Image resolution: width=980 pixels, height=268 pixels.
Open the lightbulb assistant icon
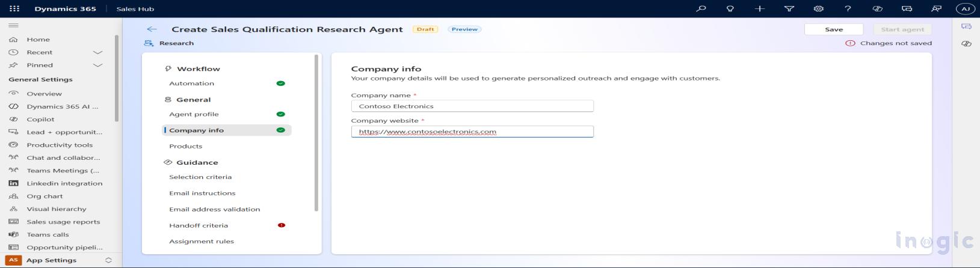[x=730, y=8]
